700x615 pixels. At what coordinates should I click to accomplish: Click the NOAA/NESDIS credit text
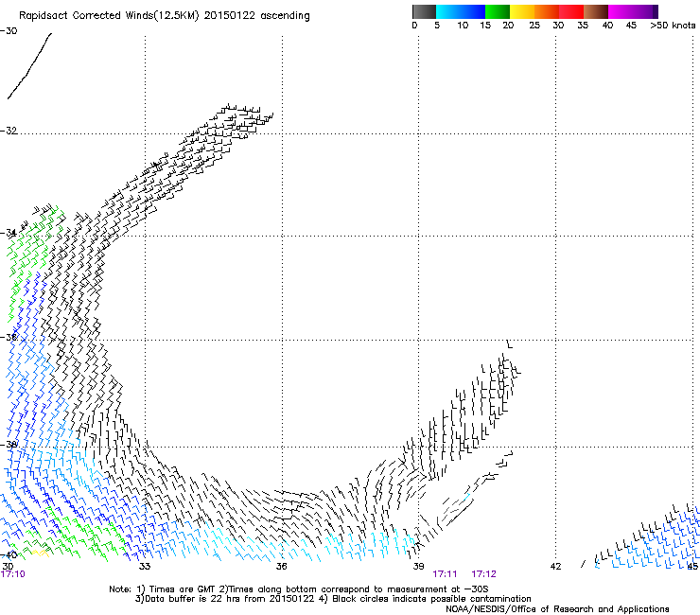pos(557,609)
